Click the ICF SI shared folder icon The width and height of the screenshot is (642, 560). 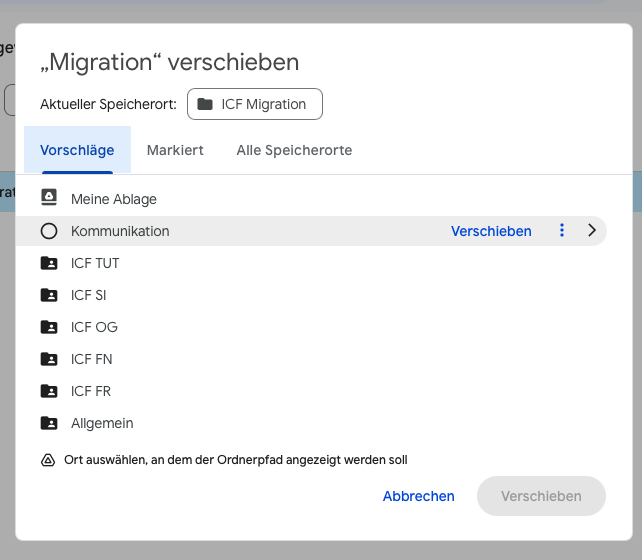(49, 295)
